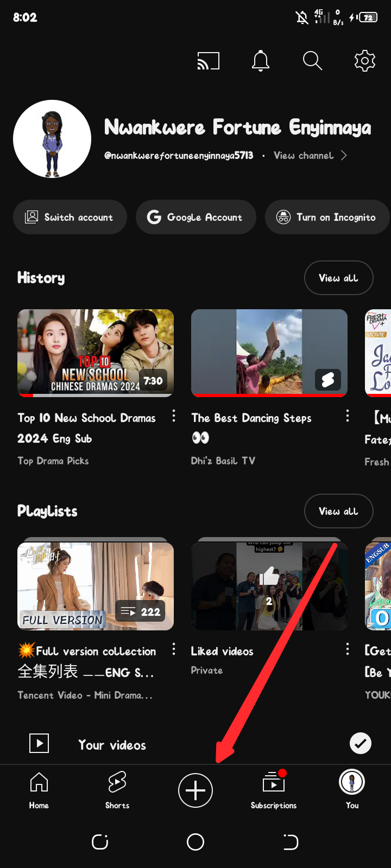Open Your videos play icon

tap(39, 743)
